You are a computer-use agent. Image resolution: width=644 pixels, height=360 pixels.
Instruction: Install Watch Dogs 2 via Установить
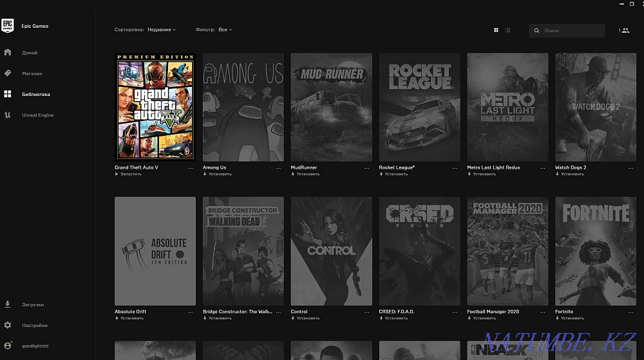570,174
